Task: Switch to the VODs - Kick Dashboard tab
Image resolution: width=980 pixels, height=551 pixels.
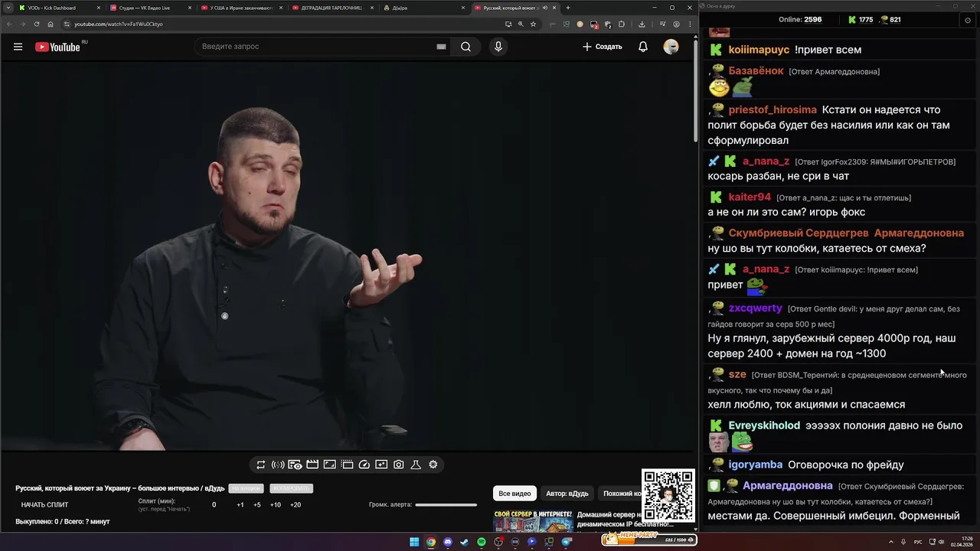Action: tap(58, 8)
